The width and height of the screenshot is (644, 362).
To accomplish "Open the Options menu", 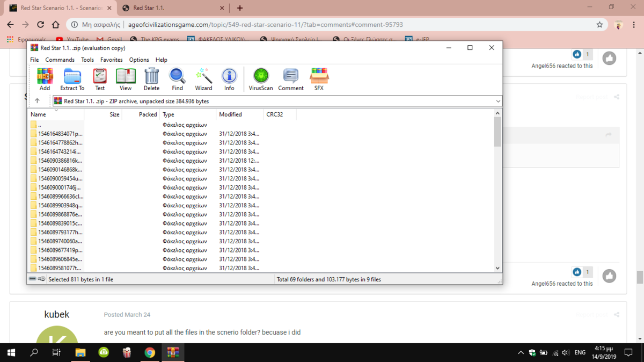I will tap(139, 60).
